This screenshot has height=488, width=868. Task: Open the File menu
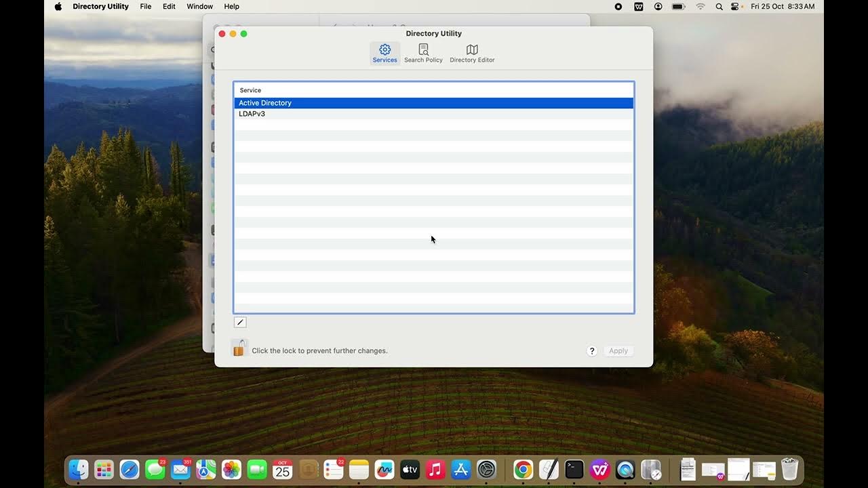(x=146, y=6)
